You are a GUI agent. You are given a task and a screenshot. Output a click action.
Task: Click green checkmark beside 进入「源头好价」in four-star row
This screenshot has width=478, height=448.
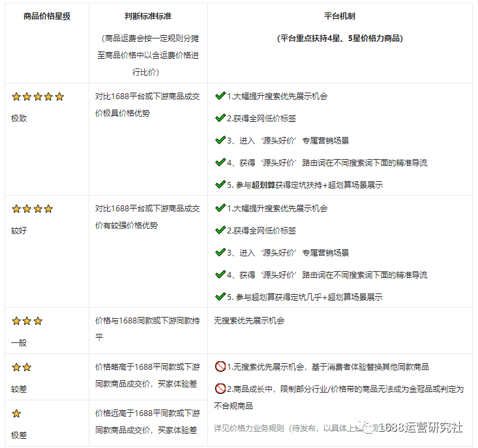coord(220,252)
